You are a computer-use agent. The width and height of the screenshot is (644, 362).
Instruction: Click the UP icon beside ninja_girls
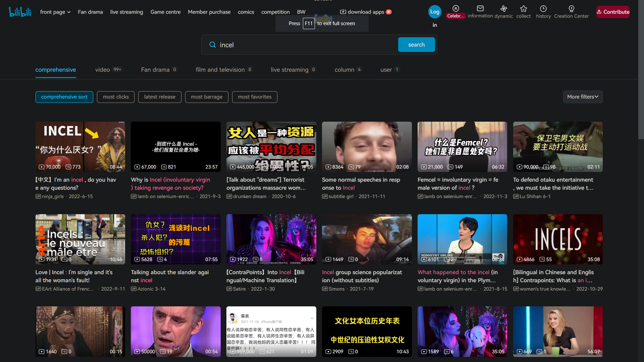click(x=38, y=196)
